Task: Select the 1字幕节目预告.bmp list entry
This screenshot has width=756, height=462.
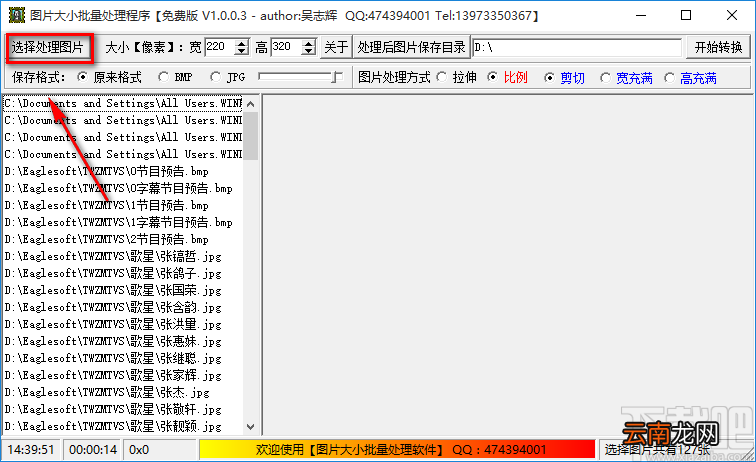Action: (123, 222)
